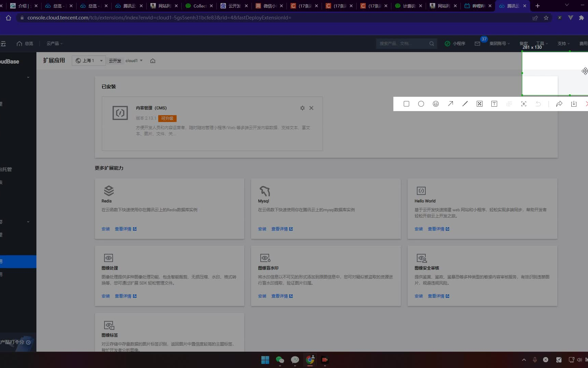Select the text annotation tool
The width and height of the screenshot is (588, 368).
(494, 104)
